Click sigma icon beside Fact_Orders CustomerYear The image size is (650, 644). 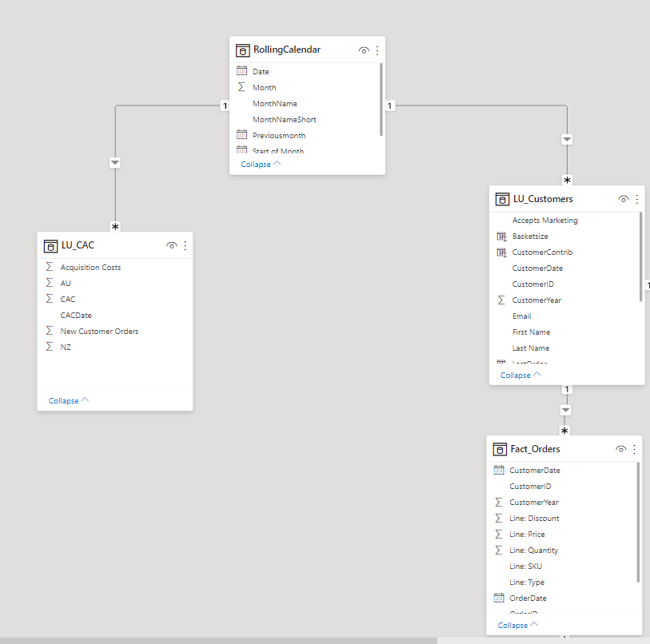[499, 502]
